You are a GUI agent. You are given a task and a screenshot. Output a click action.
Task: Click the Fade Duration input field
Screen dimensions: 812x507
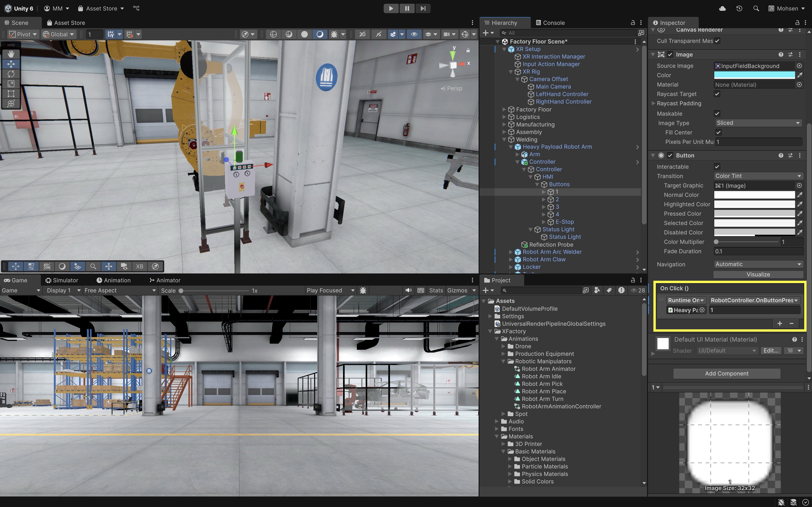coord(758,251)
